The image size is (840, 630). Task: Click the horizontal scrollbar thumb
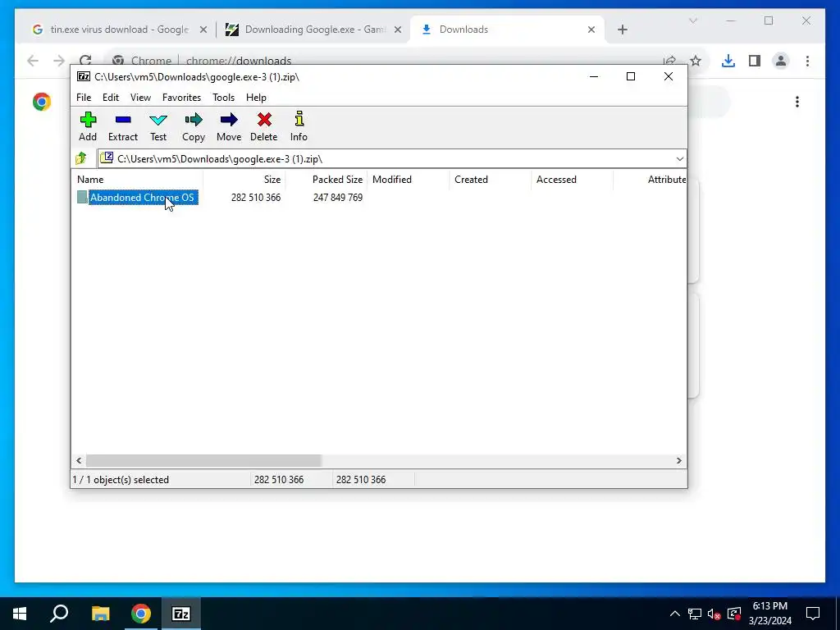(203, 461)
